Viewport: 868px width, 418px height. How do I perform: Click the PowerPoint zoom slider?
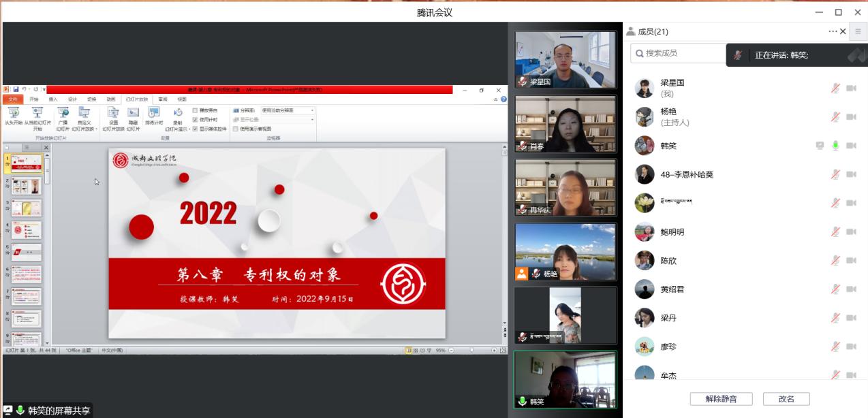[x=471, y=351]
